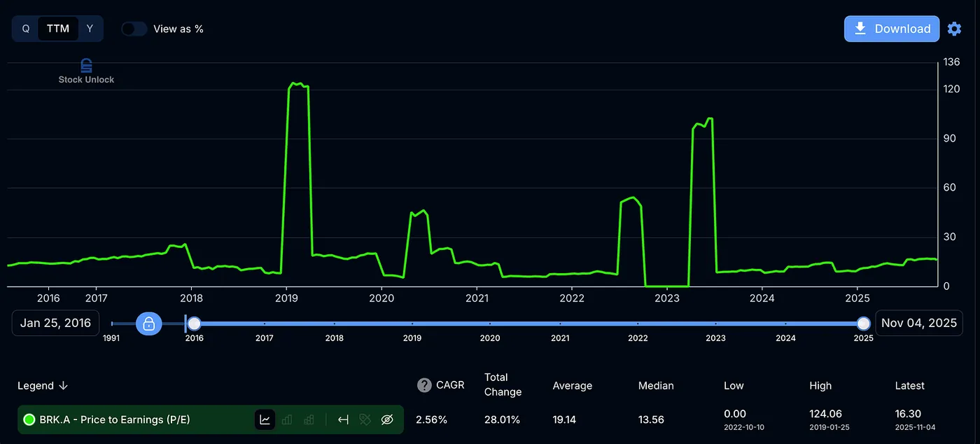The height and width of the screenshot is (444, 980).
Task: Switch to the Y yearly tab
Action: pos(90,29)
